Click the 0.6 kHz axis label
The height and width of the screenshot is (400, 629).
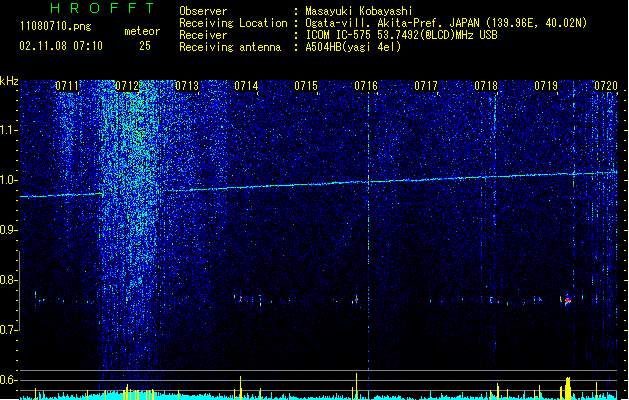[9, 380]
